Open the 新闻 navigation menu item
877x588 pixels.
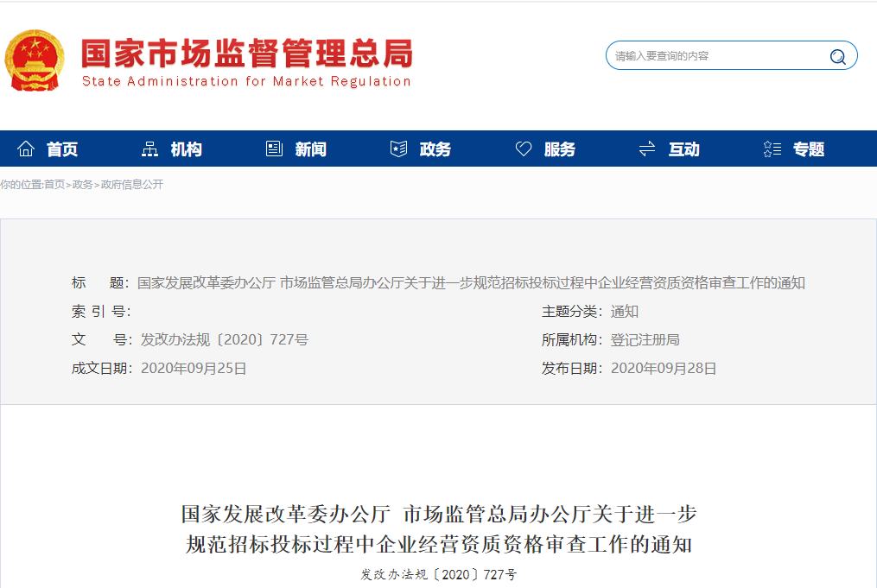click(x=310, y=149)
